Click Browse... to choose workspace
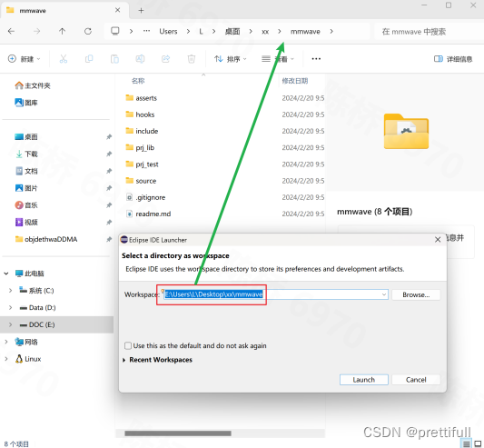The width and height of the screenshot is (484, 448). (x=416, y=294)
